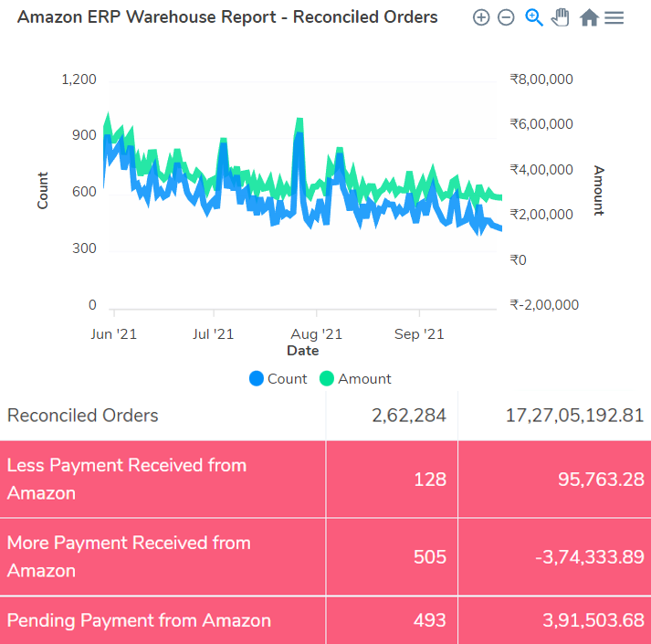The width and height of the screenshot is (651, 644).
Task: Click the ₹-2,00,000 right axis label
Action: (544, 305)
